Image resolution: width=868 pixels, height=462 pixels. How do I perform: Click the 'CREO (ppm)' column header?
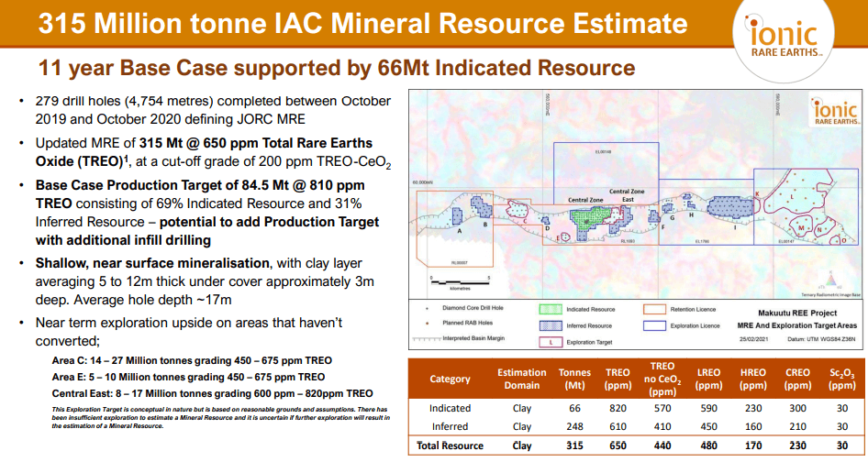797,379
